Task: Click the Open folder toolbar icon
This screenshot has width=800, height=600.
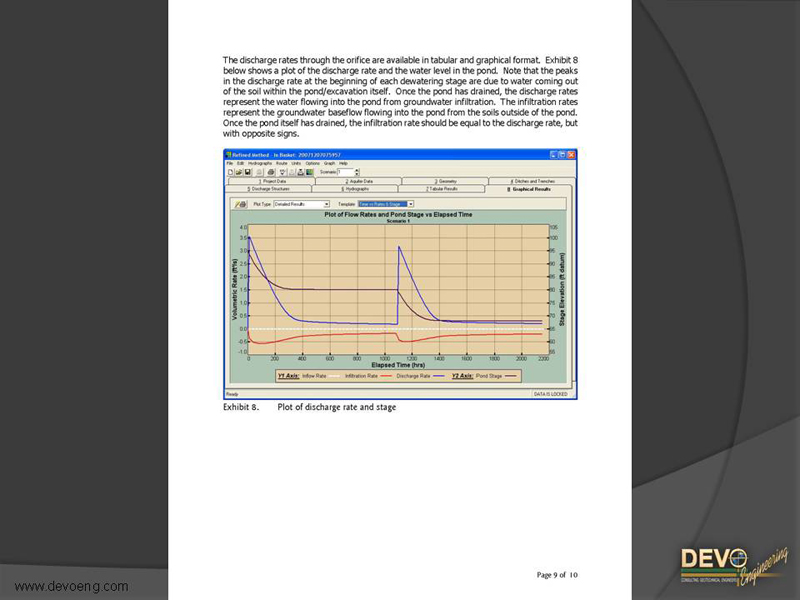Action: (x=237, y=171)
